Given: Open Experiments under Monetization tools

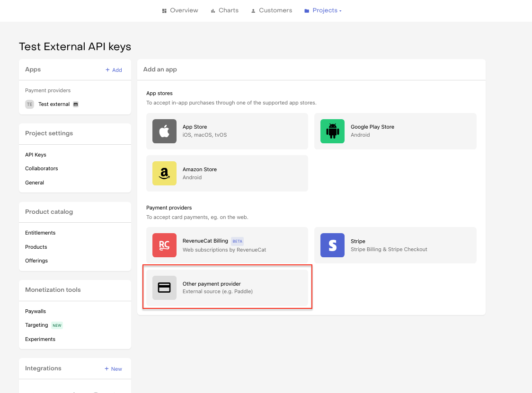Looking at the screenshot, I should coord(40,339).
